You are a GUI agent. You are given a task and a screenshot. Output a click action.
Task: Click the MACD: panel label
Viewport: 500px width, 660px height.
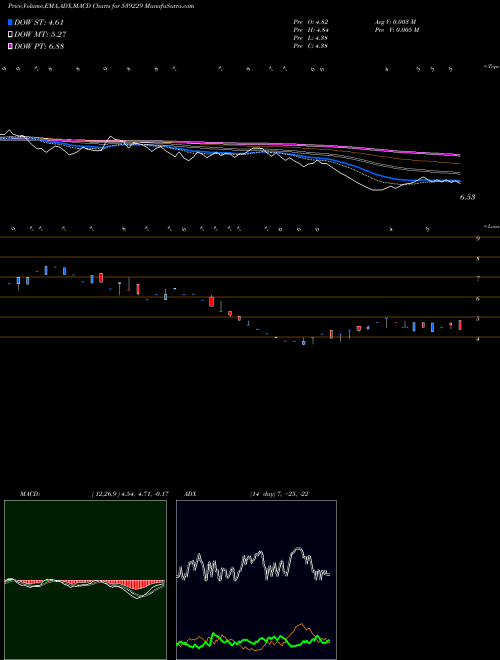pos(30,494)
